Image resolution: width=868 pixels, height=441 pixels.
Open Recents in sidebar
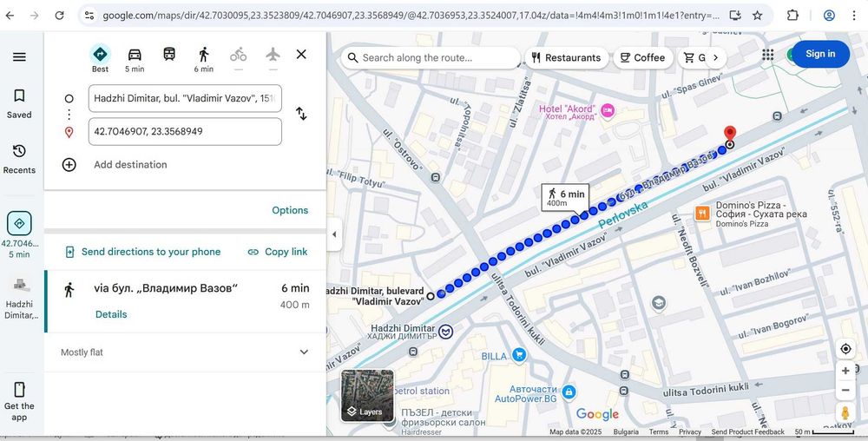coord(19,158)
